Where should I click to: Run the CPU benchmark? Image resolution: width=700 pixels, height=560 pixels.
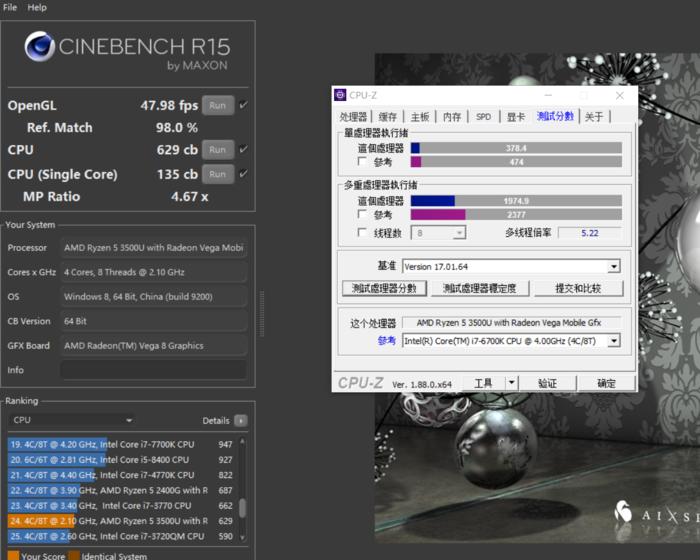click(x=218, y=150)
